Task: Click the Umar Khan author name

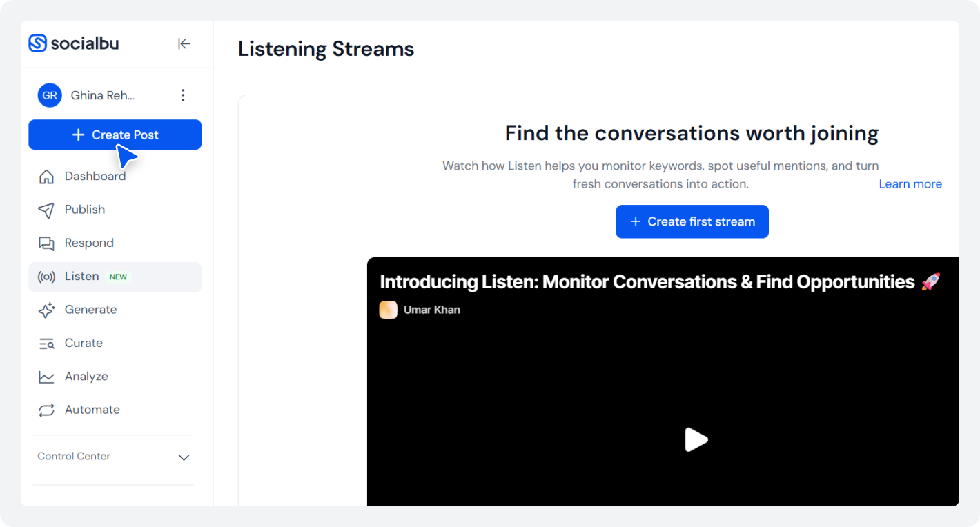Action: coord(432,310)
